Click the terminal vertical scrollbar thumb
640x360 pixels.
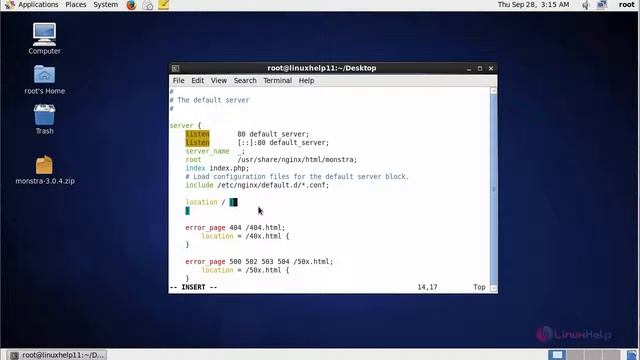[493, 189]
